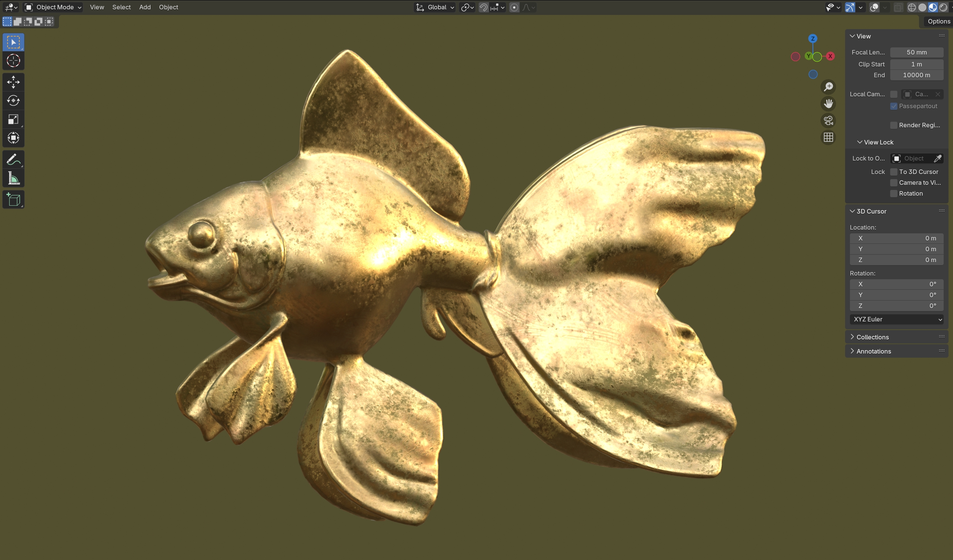Set selection mode to Intersect
The height and width of the screenshot is (560, 953).
tap(49, 22)
